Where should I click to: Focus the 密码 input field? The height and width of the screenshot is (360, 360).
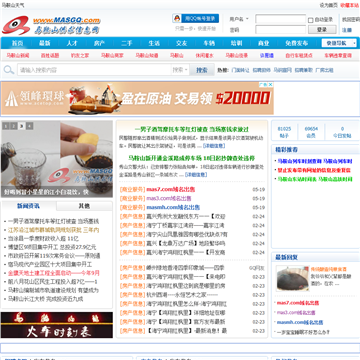click(x=280, y=30)
